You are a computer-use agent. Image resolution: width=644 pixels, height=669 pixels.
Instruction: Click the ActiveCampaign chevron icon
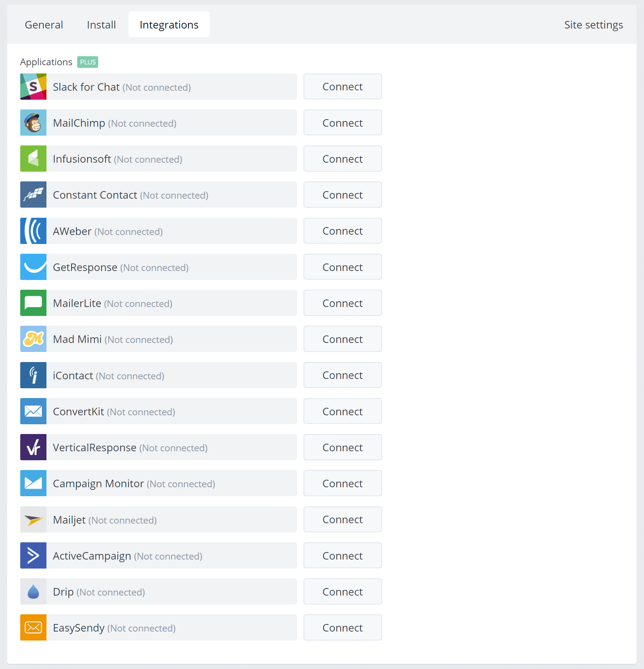33,555
